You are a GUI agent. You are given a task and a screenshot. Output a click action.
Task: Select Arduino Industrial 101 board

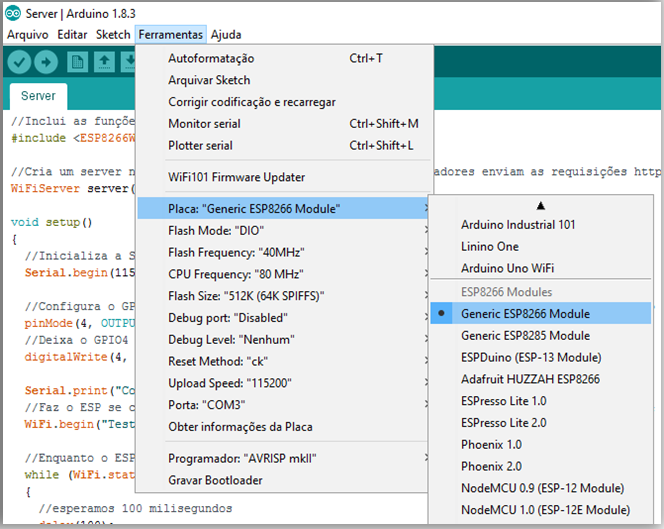pyautogui.click(x=541, y=224)
